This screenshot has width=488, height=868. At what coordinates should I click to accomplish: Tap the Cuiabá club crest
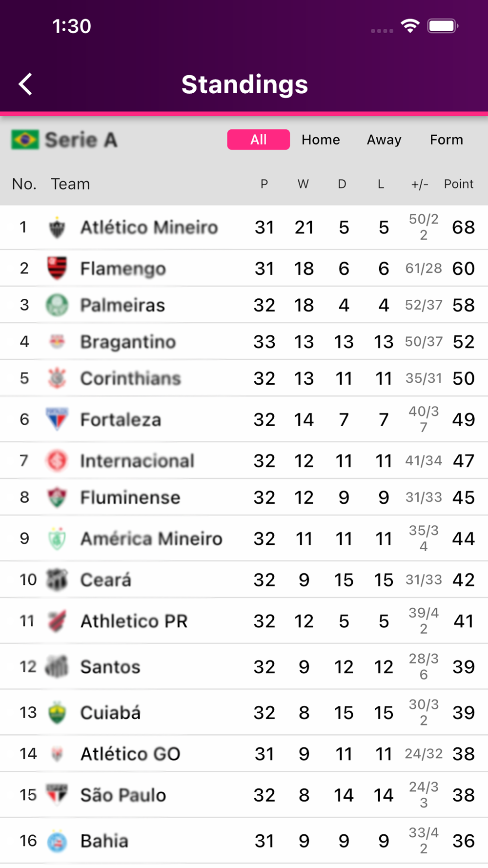57,712
